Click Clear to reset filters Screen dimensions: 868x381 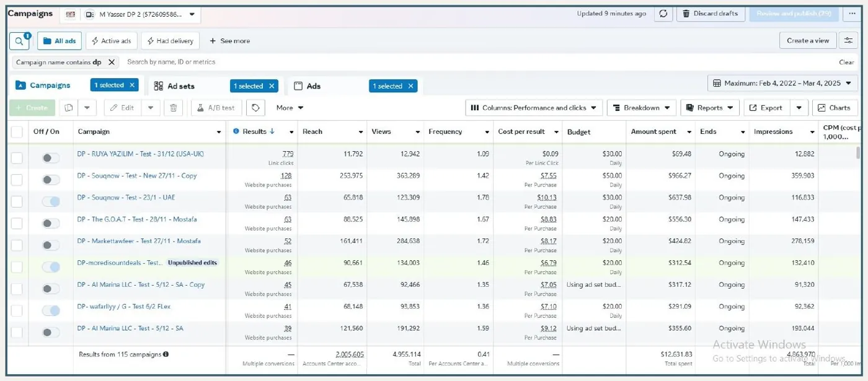point(846,62)
